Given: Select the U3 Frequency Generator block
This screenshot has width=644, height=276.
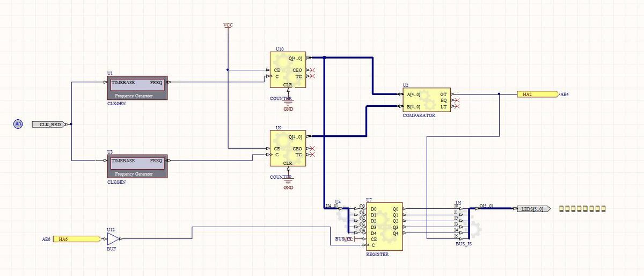Looking at the screenshot, I should point(137,166).
